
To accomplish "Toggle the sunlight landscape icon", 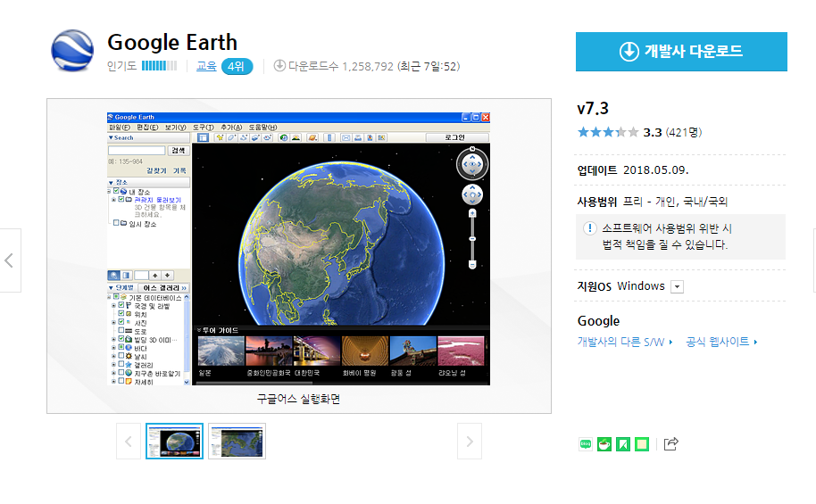I will (296, 137).
